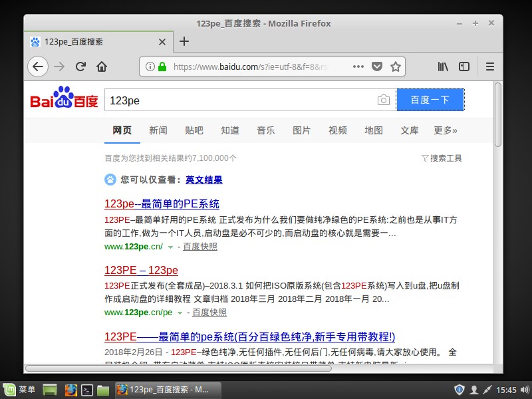Viewport: 532px width, 399px height.
Task: Open the 更多 search categories dropdown
Action: (x=446, y=130)
